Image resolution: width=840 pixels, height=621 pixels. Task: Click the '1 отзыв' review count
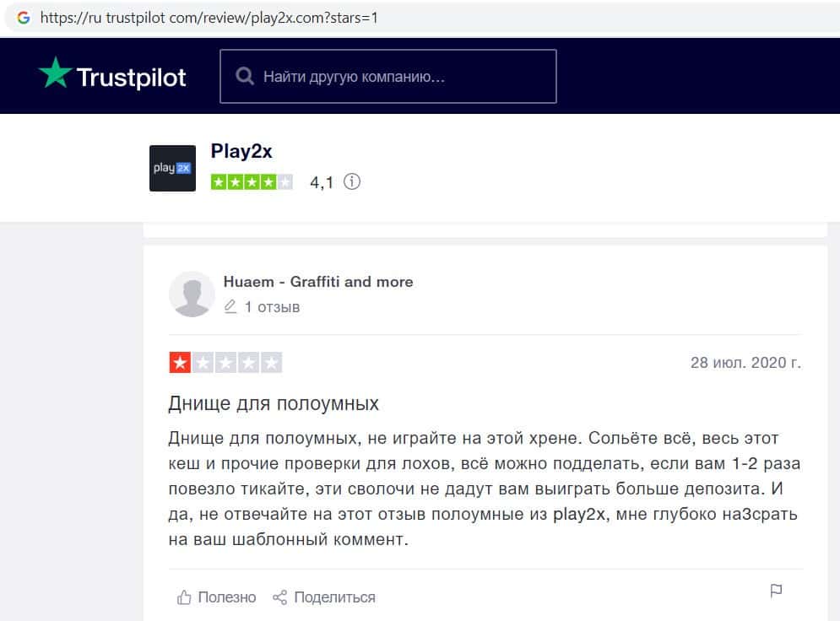coord(272,307)
